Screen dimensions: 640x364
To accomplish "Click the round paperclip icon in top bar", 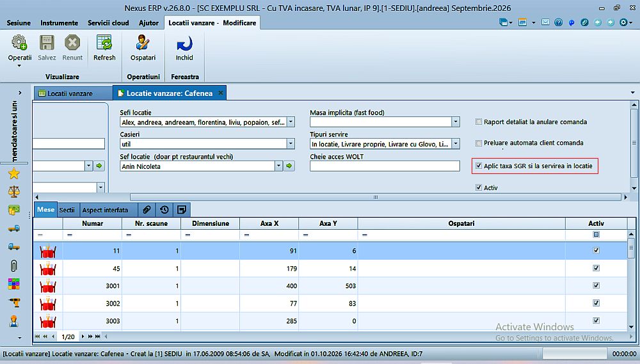I will [x=584, y=22].
